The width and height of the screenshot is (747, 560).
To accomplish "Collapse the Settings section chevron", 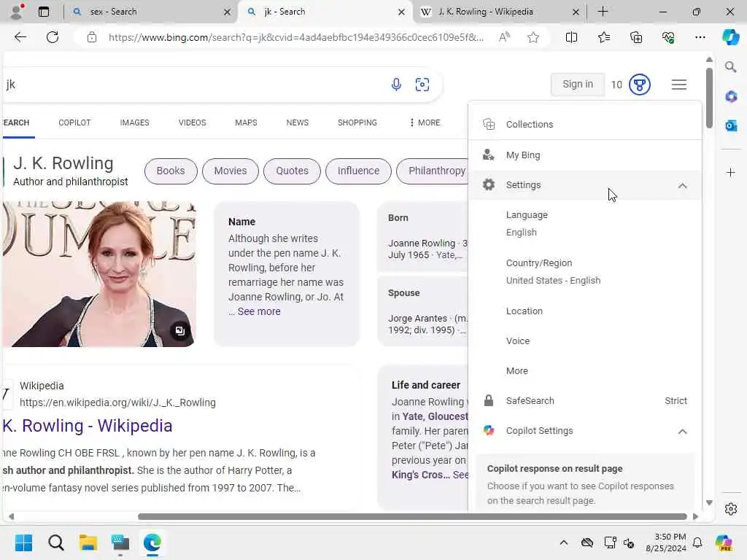I will pos(682,186).
